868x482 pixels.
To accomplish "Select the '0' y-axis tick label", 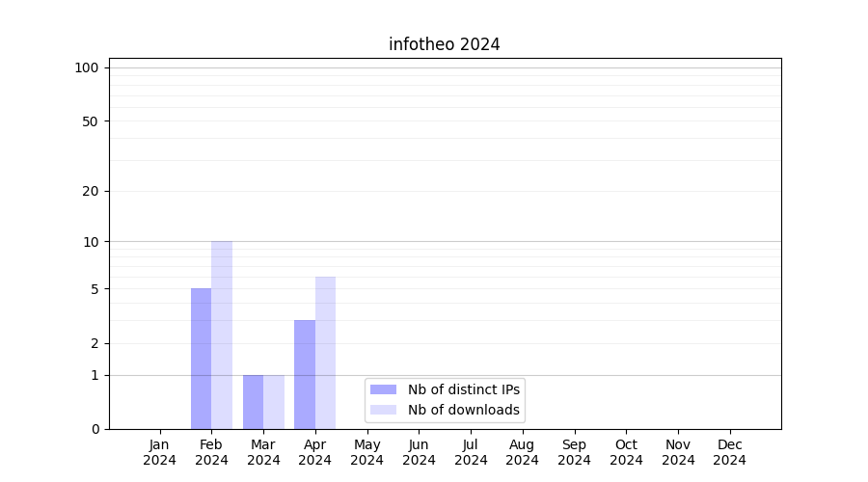I will tap(95, 429).
